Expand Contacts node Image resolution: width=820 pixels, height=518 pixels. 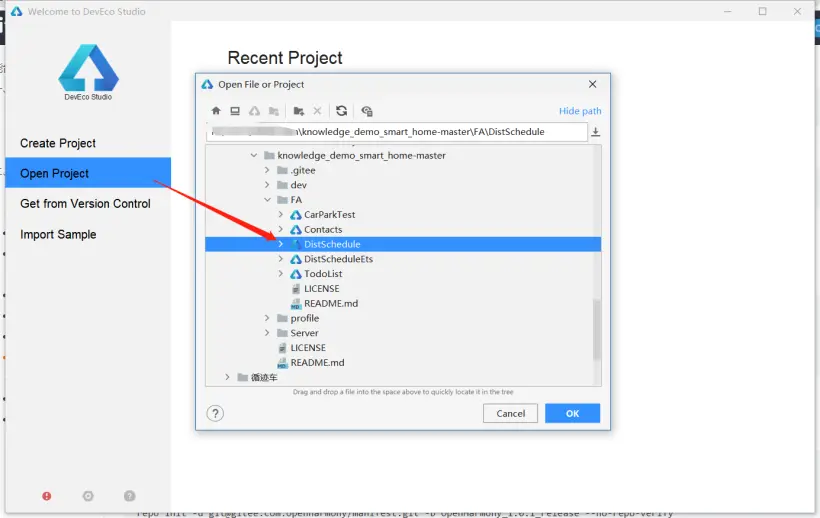281,229
